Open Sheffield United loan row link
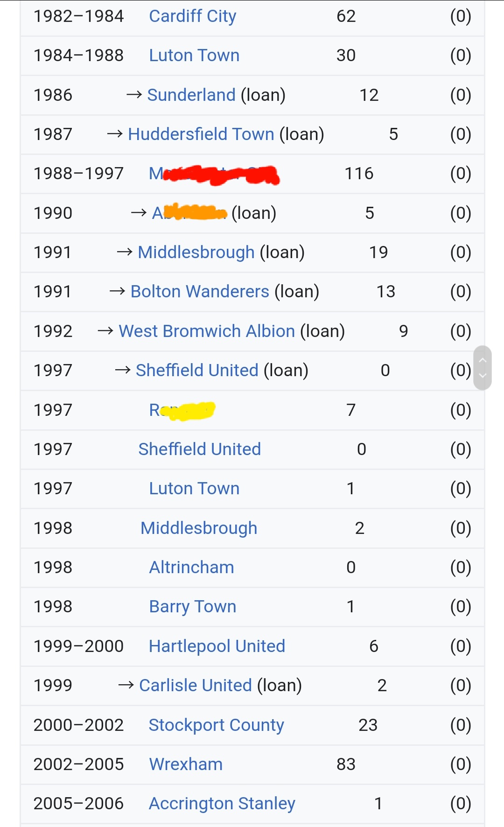The height and width of the screenshot is (827, 504). click(197, 371)
